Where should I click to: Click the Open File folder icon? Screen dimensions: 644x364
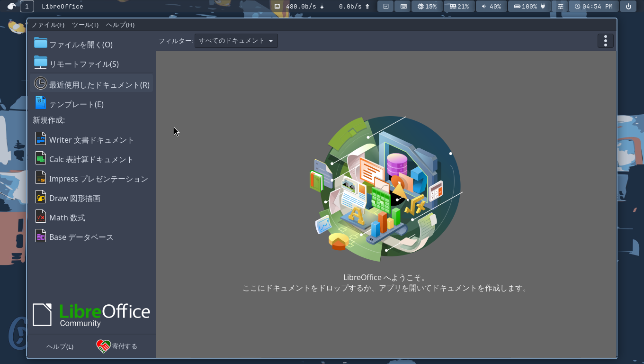click(x=41, y=43)
